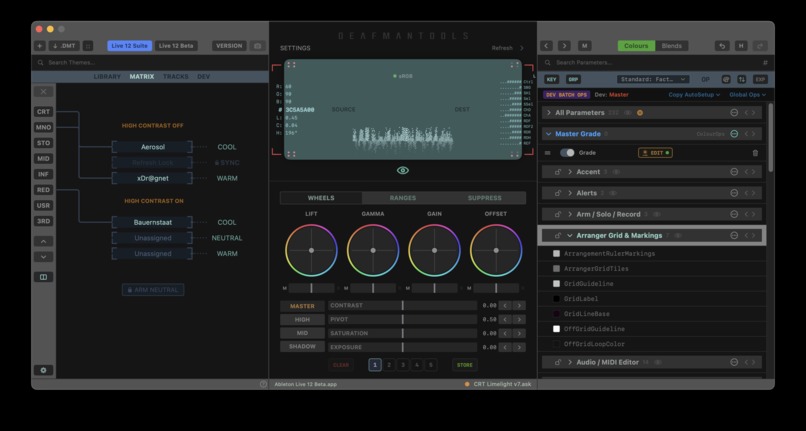Switch to Blends mode
The height and width of the screenshot is (431, 806).
(671, 46)
